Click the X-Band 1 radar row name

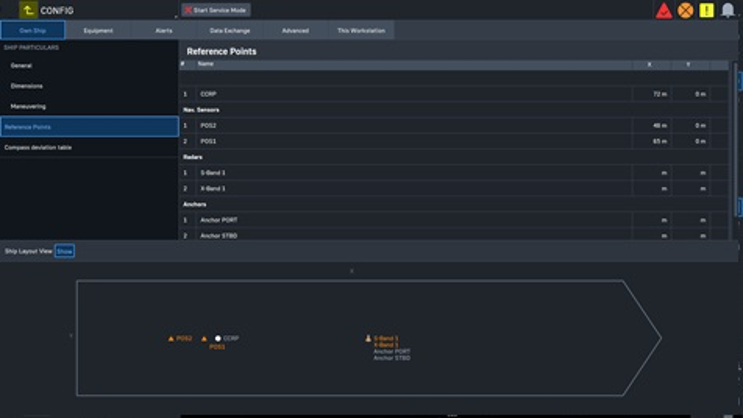point(413,189)
